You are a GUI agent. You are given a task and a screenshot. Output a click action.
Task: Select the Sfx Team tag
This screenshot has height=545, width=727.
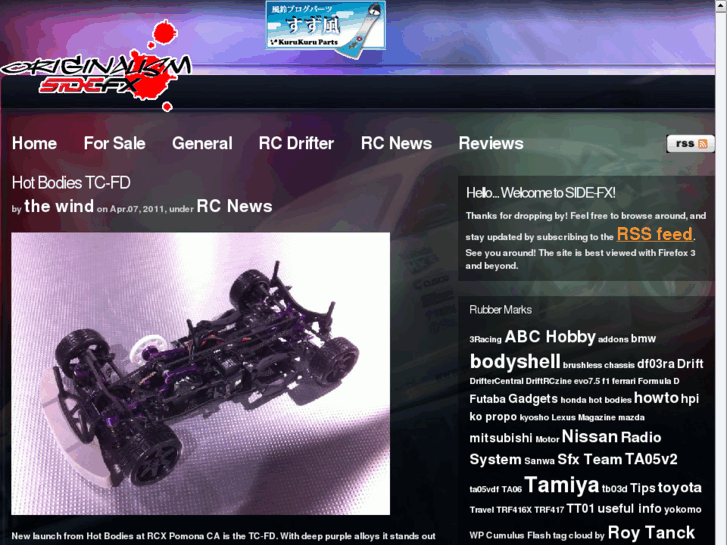tap(590, 459)
